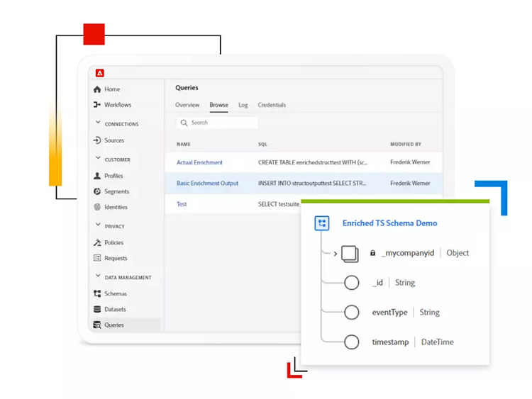Viewport: 532px width, 399px height.
Task: Click the Home label in sidebar
Action: [x=112, y=89]
